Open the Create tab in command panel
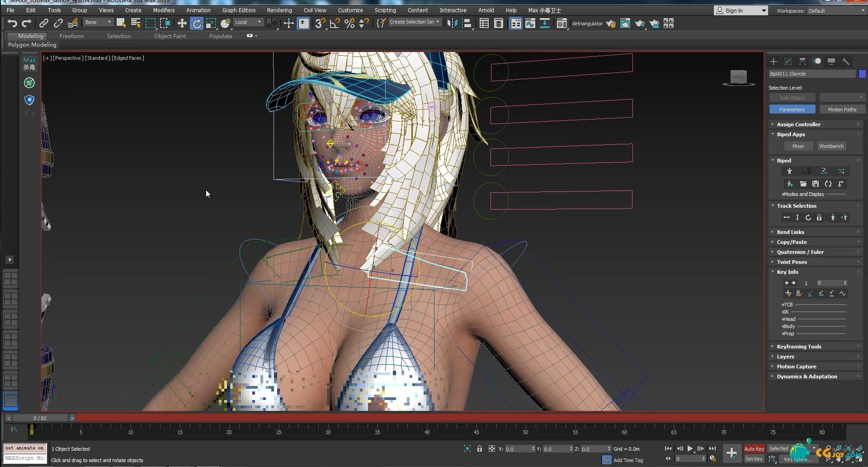Viewport: 868px width, 467px height. pyautogui.click(x=774, y=61)
